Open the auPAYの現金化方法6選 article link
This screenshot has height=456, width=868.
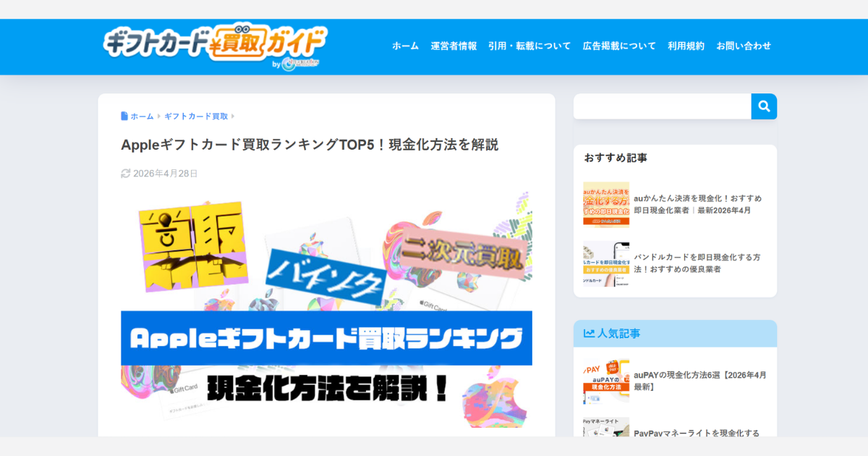pos(700,381)
